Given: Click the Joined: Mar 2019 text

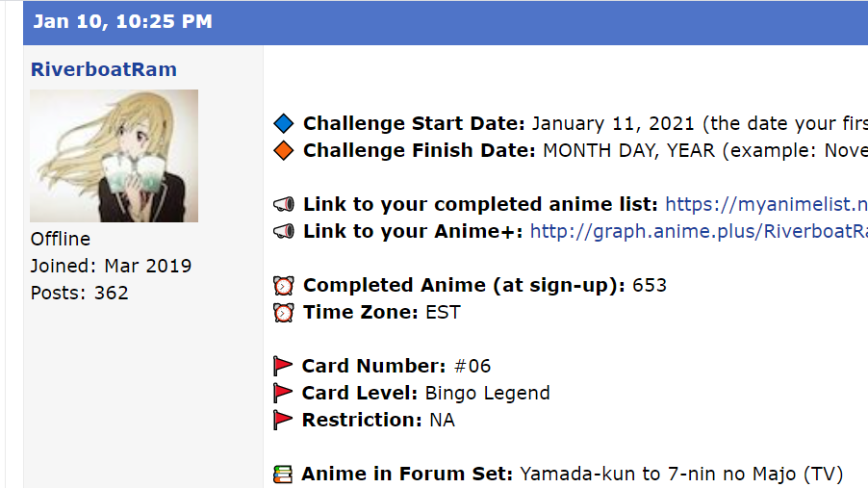Looking at the screenshot, I should [x=111, y=266].
